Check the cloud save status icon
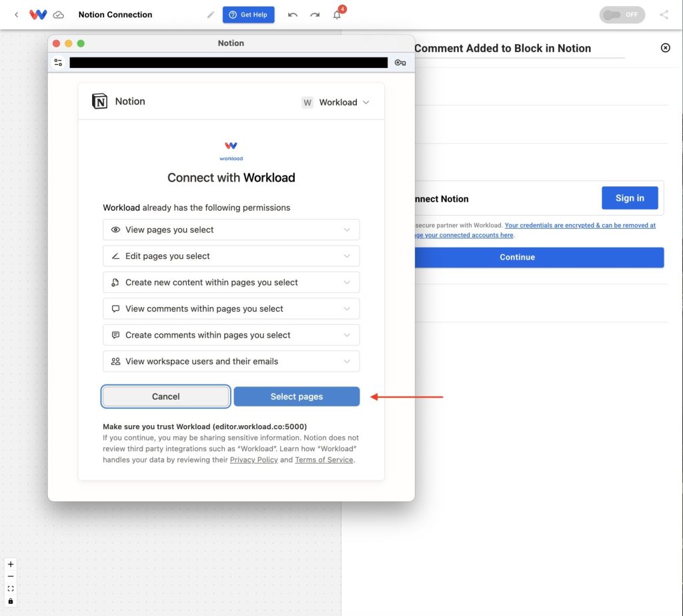The width and height of the screenshot is (683, 616). pyautogui.click(x=59, y=15)
